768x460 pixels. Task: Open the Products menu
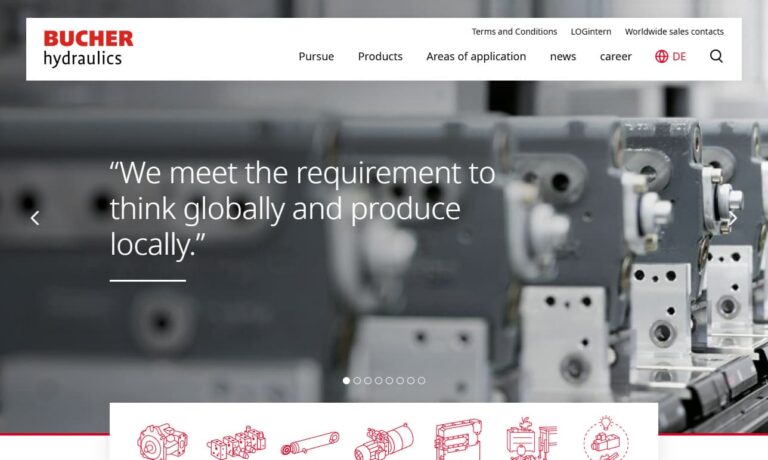click(x=380, y=56)
